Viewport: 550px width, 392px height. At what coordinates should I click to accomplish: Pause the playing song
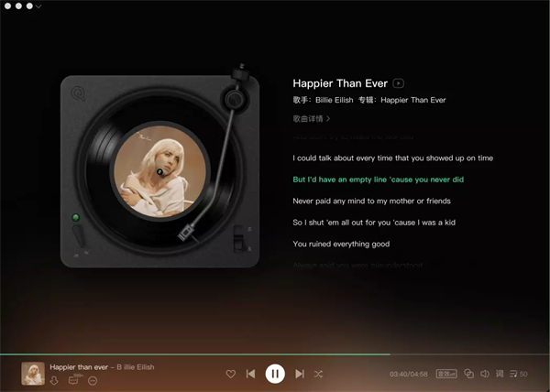point(274,374)
